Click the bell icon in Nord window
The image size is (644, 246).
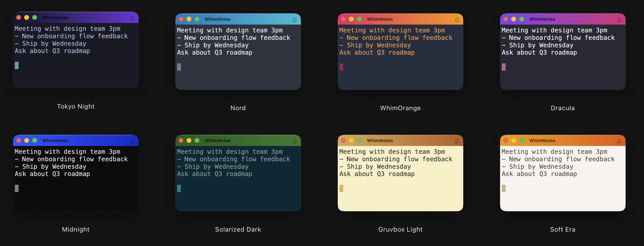[x=294, y=20]
